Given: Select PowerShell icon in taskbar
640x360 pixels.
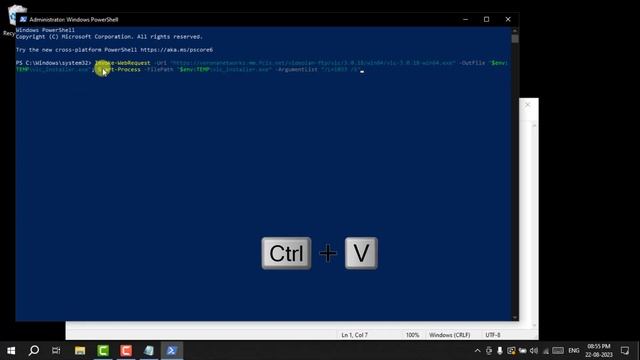Looking at the screenshot, I should tap(172, 351).
